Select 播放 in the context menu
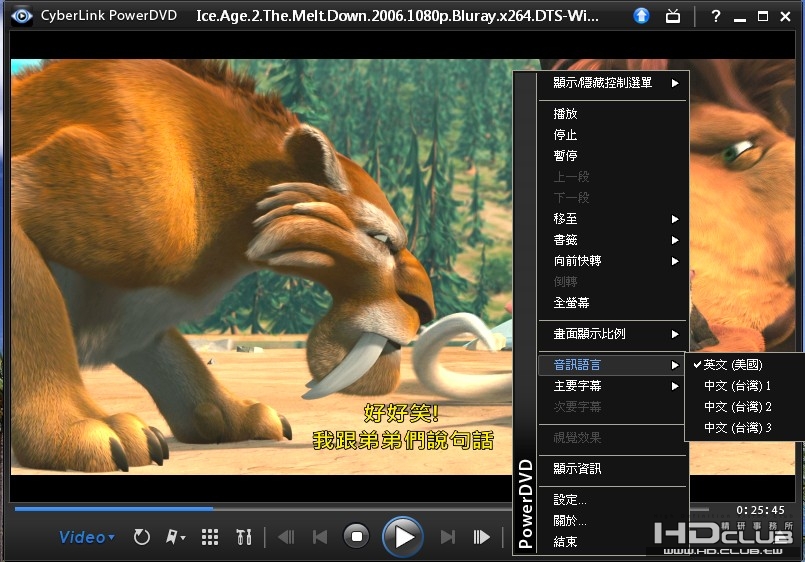 [x=613, y=114]
